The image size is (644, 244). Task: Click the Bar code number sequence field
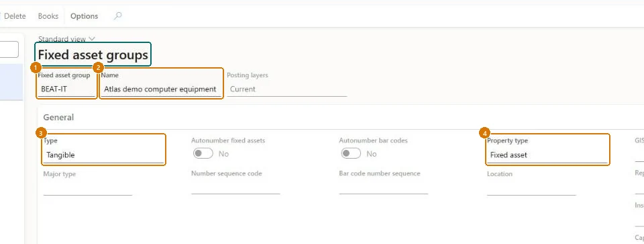pyautogui.click(x=384, y=188)
